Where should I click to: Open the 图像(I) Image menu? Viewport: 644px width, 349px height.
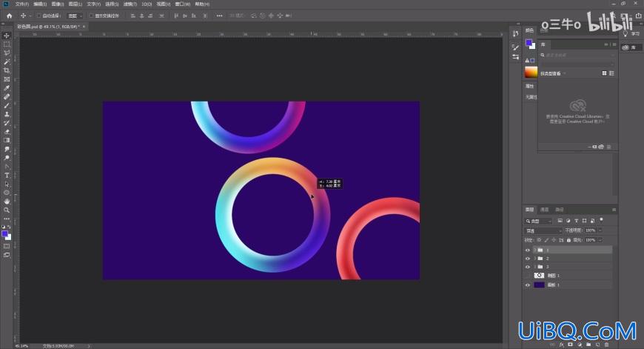(58, 4)
